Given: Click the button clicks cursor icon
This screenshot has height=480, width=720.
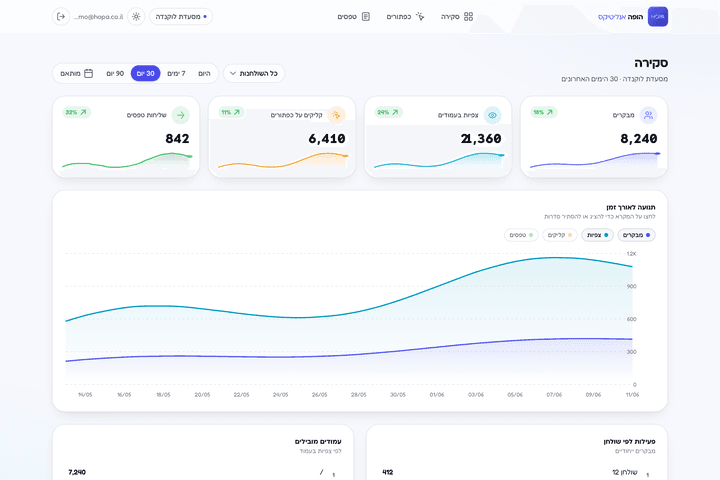Looking at the screenshot, I should (x=336, y=115).
